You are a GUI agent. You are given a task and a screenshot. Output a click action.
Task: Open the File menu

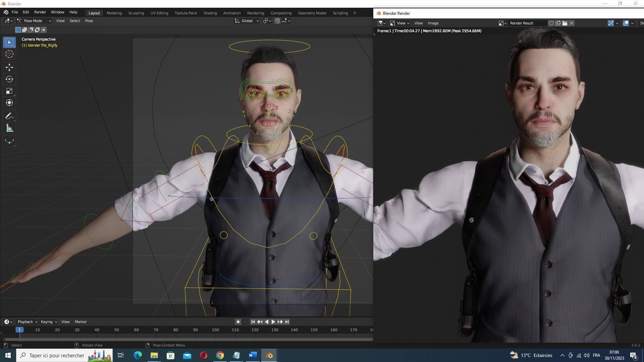tap(15, 12)
